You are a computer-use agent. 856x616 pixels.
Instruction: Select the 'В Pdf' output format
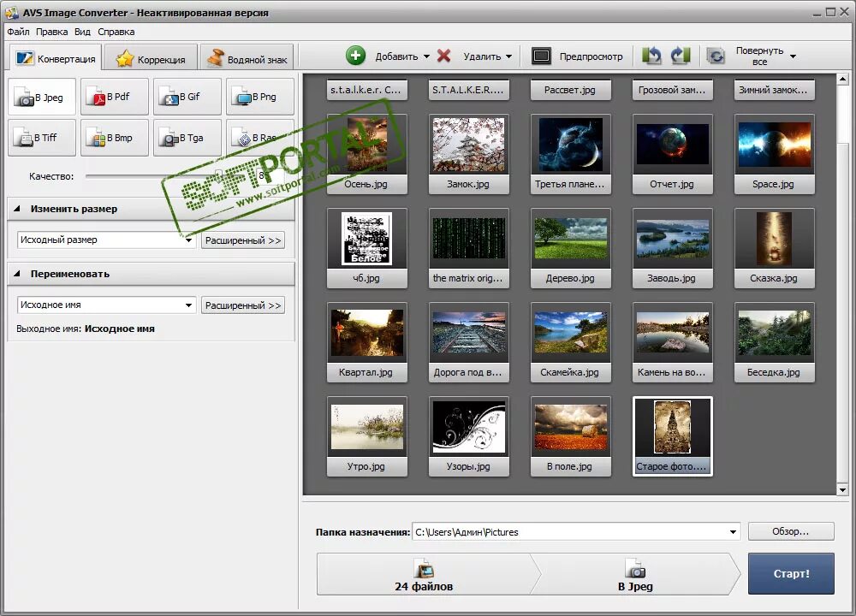(x=115, y=97)
